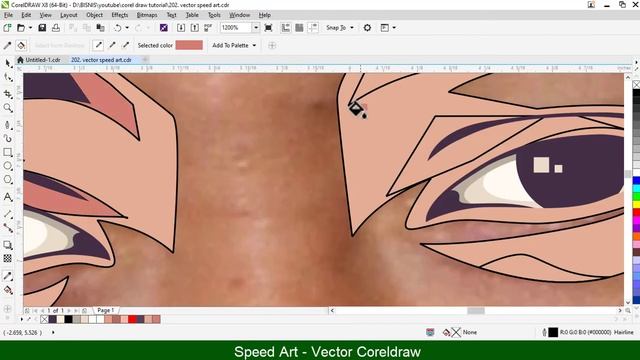This screenshot has height=360, width=640.
Task: Select the Zoom magnifier tool
Action: pos(8,108)
